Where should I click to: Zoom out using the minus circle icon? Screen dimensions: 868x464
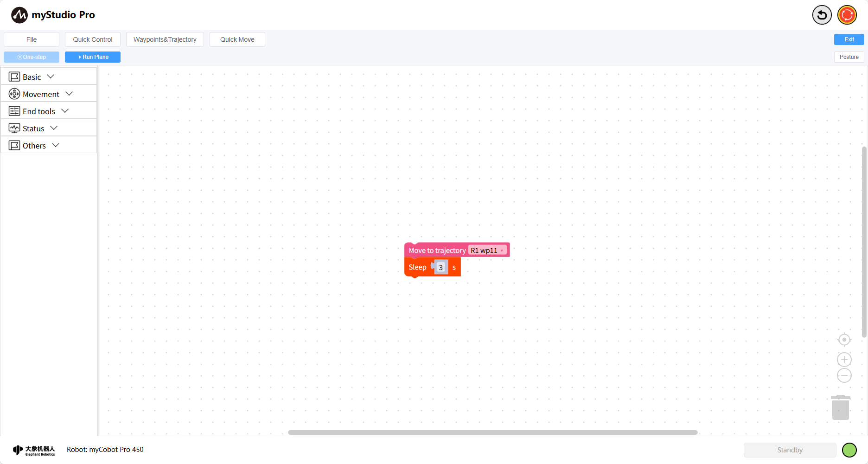coord(844,375)
